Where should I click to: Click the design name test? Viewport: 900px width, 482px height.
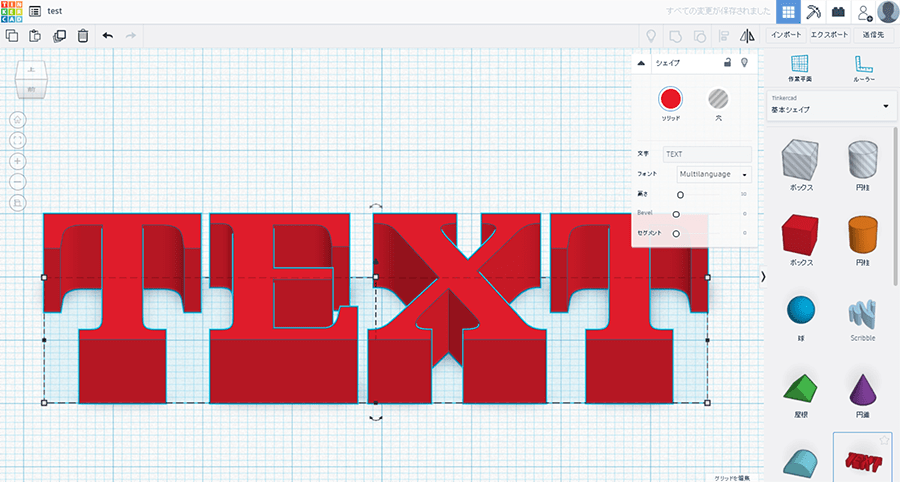pyautogui.click(x=55, y=11)
